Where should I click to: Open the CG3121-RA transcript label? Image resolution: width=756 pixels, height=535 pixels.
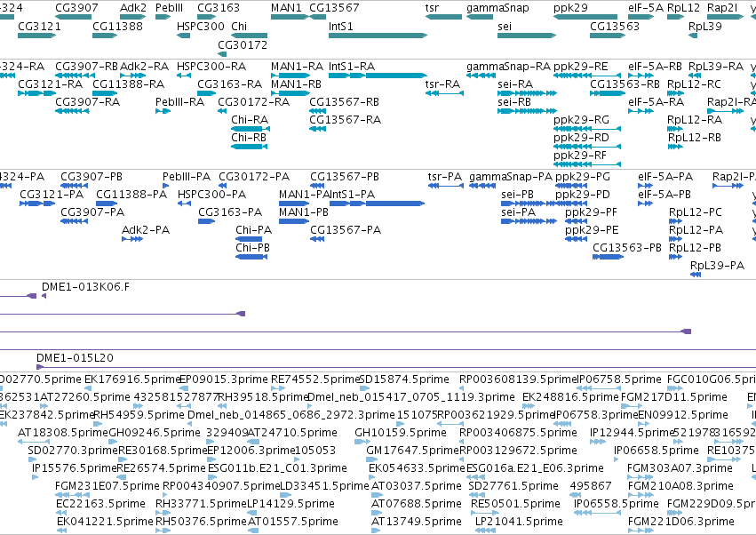click(50, 84)
